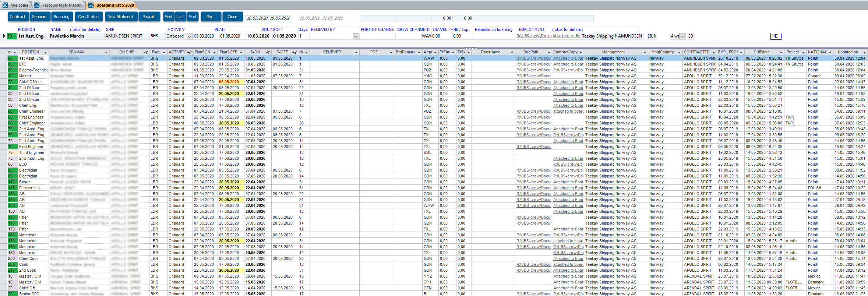
Task: Open the PlanSOFF column header dropdown
Action: coord(241,52)
